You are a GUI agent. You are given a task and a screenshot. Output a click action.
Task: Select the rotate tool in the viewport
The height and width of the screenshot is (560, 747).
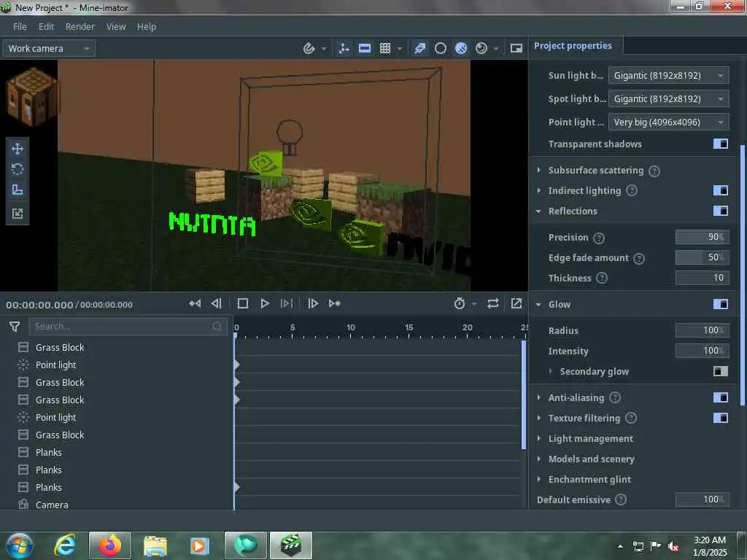pyautogui.click(x=18, y=169)
